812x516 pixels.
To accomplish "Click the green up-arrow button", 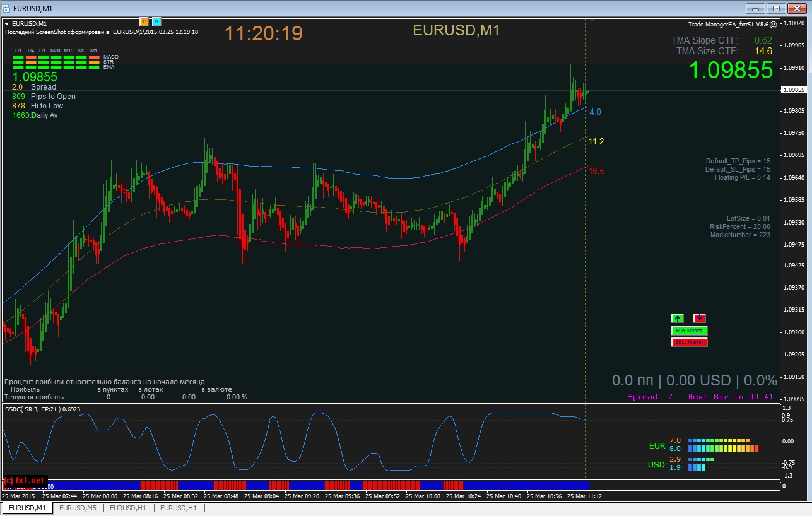I will [678, 318].
